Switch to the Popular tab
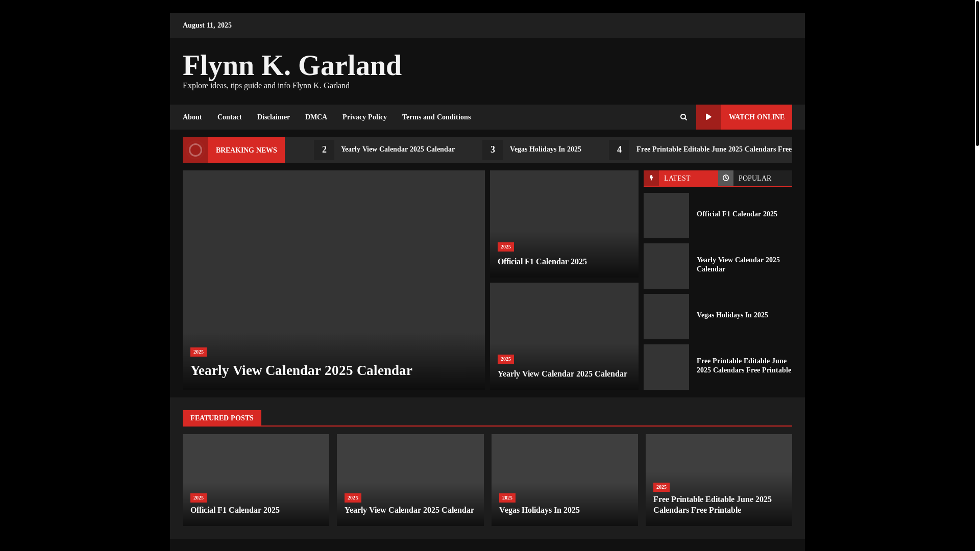The height and width of the screenshot is (551, 980). [755, 178]
